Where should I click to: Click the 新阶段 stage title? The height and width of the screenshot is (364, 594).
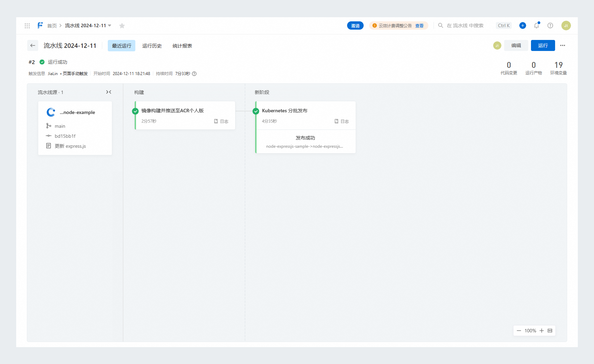pyautogui.click(x=262, y=92)
